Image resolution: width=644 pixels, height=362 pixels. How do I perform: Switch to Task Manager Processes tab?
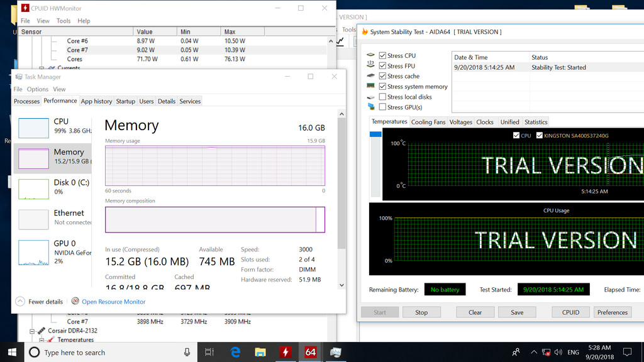[x=26, y=101]
